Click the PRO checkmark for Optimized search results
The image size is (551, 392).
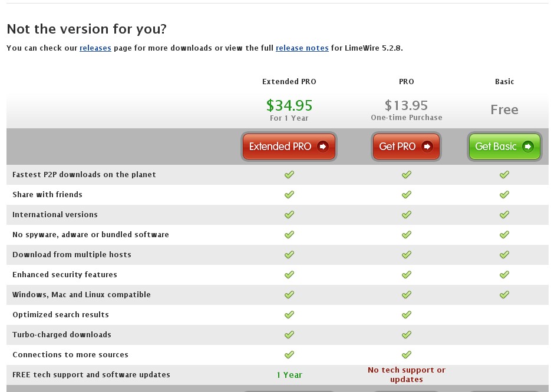pyautogui.click(x=407, y=314)
